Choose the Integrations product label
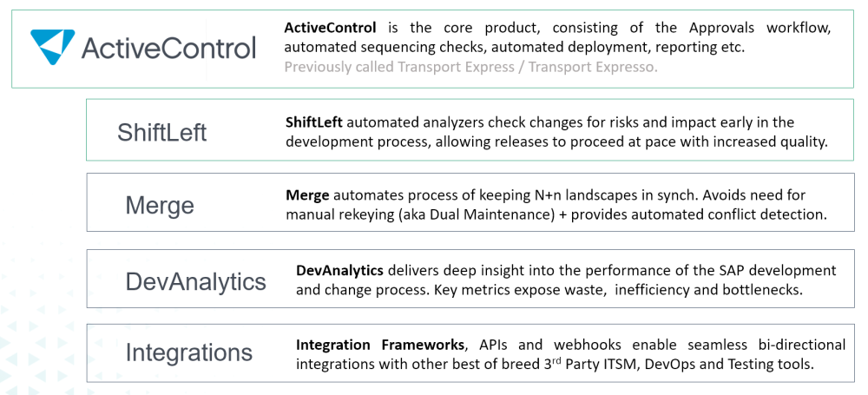This screenshot has height=395, width=868. (188, 352)
